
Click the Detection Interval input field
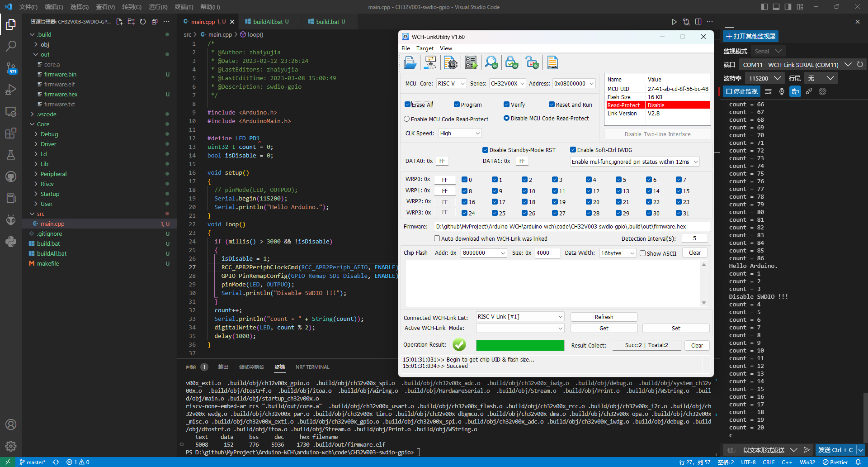click(694, 238)
